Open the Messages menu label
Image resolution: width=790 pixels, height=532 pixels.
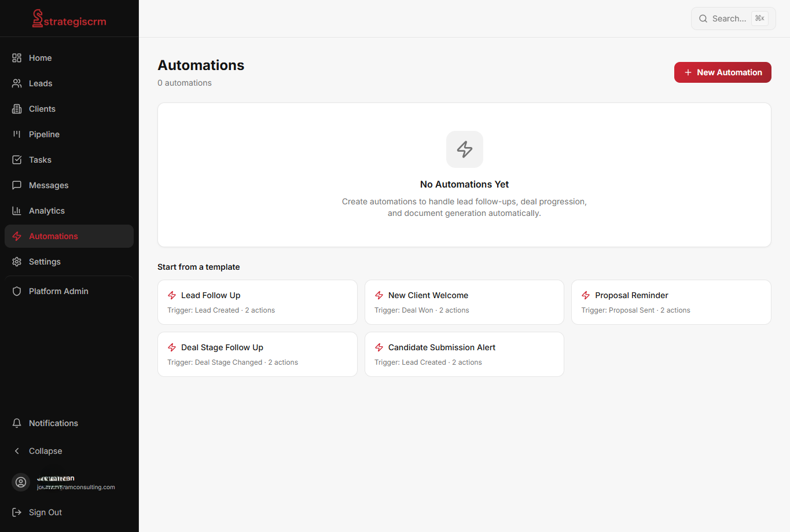pyautogui.click(x=49, y=185)
